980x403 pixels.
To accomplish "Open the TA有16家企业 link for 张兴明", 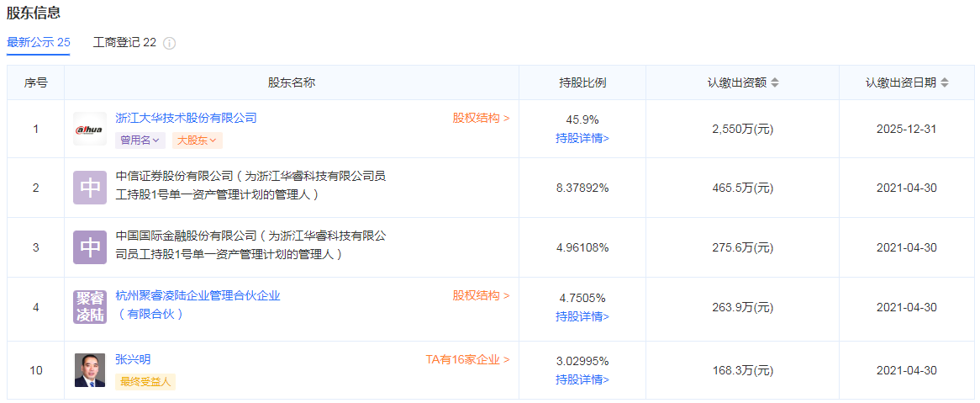I will coord(467,359).
